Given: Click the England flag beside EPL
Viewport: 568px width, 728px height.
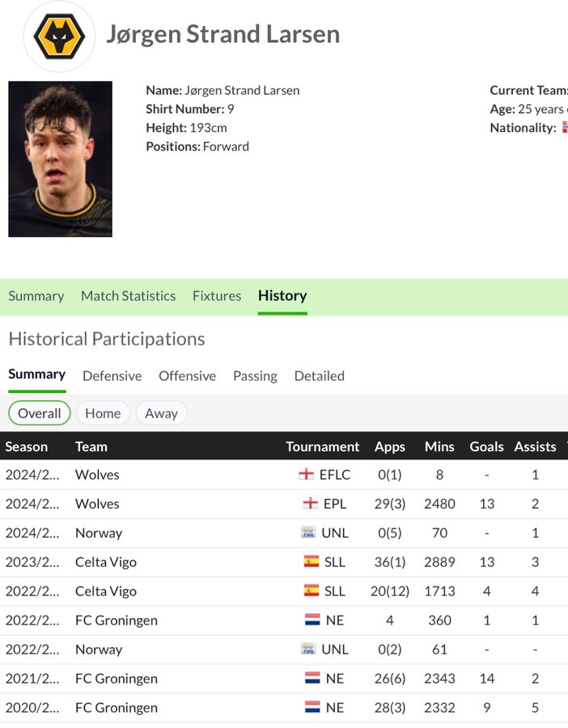Looking at the screenshot, I should point(310,503).
